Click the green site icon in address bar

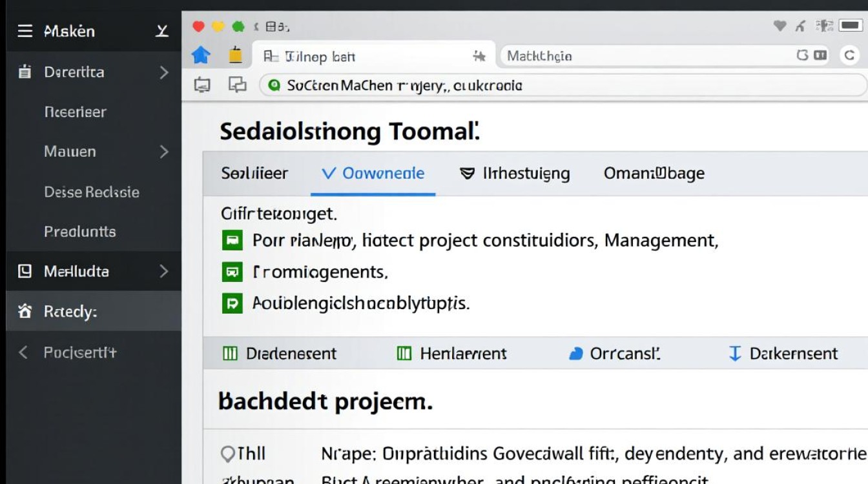click(274, 85)
